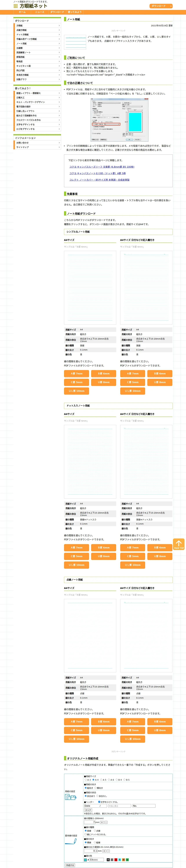This screenshot has height=868, width=186.
Task: Open キルト・パッチワークデザイン sidebar entry
Action: click(37, 102)
